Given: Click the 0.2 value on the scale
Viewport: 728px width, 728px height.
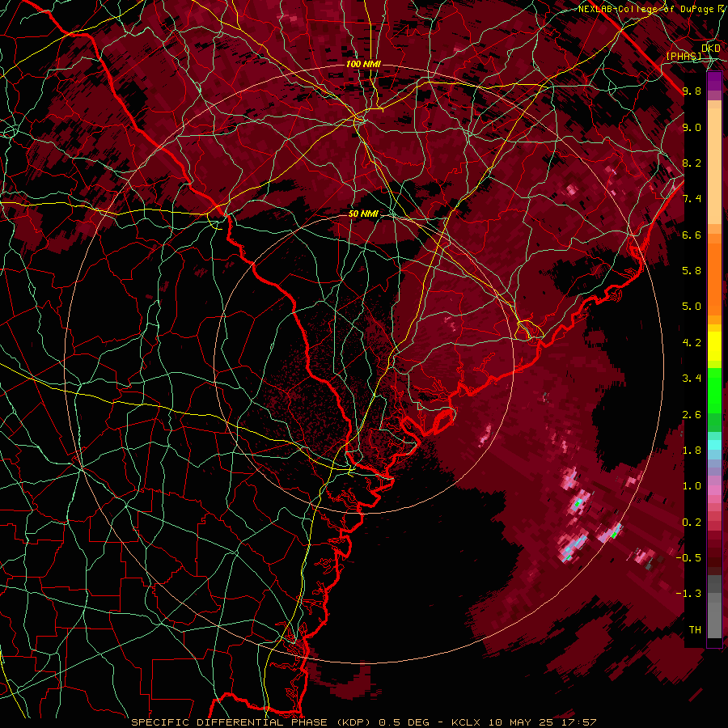Looking at the screenshot, I should [x=692, y=523].
